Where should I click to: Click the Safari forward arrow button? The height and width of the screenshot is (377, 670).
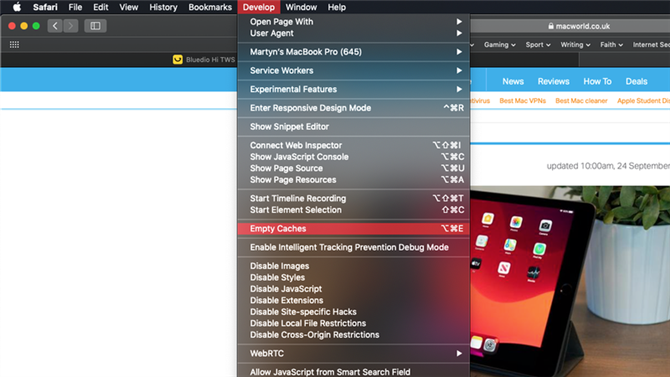tap(71, 26)
